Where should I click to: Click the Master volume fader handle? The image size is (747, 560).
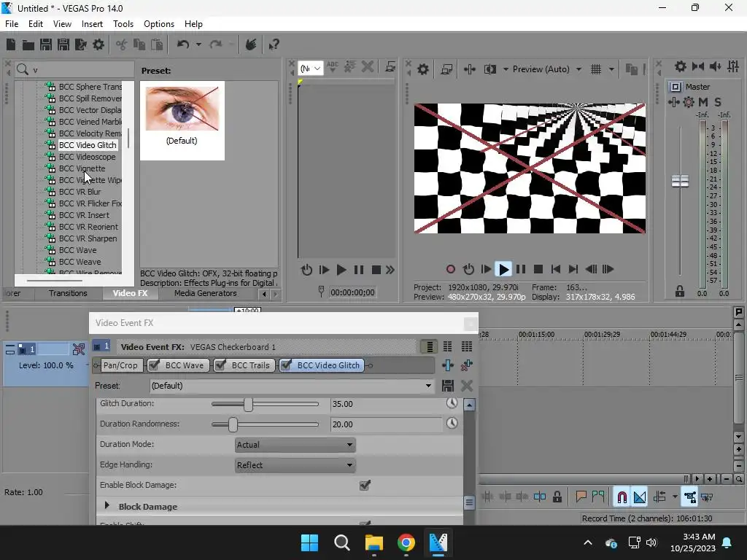pyautogui.click(x=680, y=181)
